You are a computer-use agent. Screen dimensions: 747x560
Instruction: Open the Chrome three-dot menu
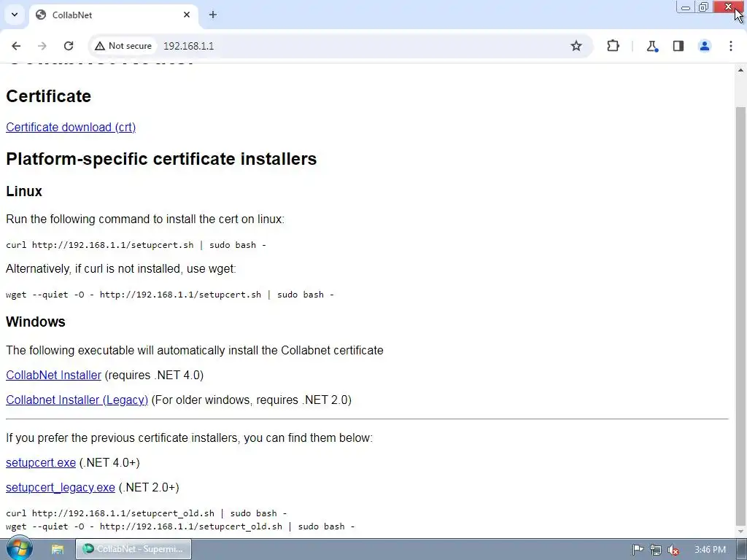tap(731, 46)
